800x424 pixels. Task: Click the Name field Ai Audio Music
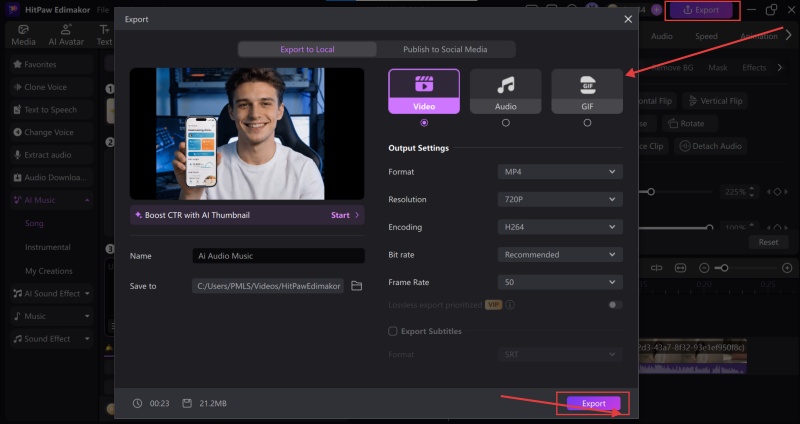tap(279, 256)
